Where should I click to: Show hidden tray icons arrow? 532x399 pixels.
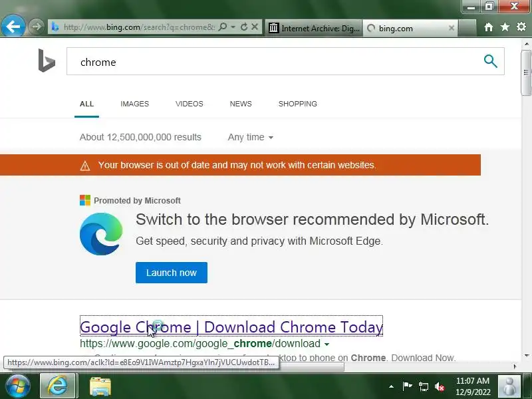click(391, 386)
